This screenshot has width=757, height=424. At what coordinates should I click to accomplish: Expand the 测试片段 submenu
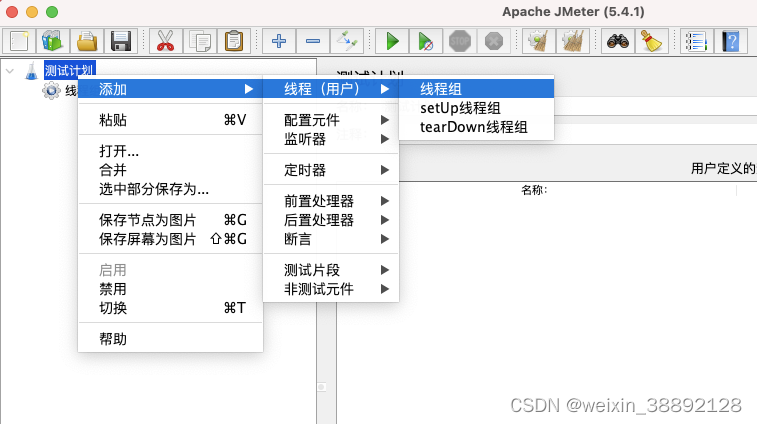point(331,270)
